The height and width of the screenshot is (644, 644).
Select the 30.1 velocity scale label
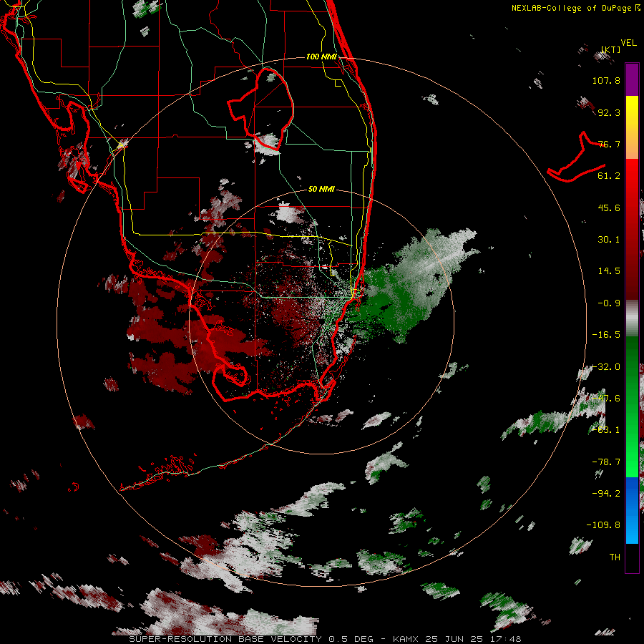coord(609,240)
